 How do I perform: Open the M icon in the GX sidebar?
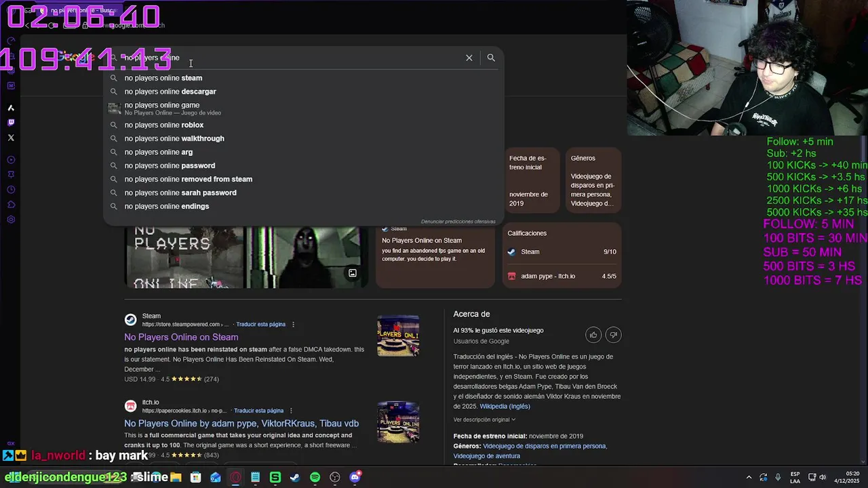[x=11, y=85]
